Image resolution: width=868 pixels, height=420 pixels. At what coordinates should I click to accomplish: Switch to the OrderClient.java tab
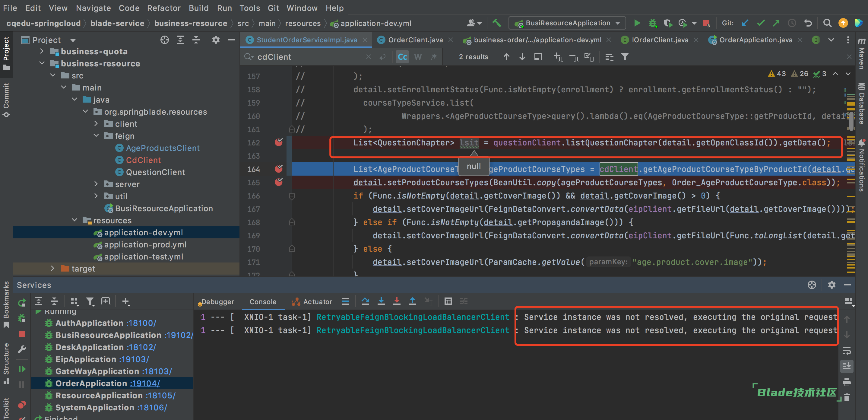[415, 40]
